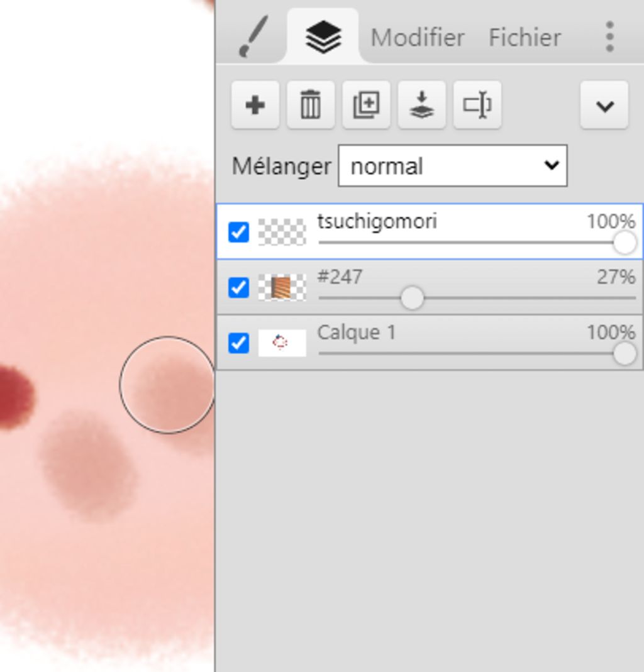Open the Fichier tab

coord(525,38)
